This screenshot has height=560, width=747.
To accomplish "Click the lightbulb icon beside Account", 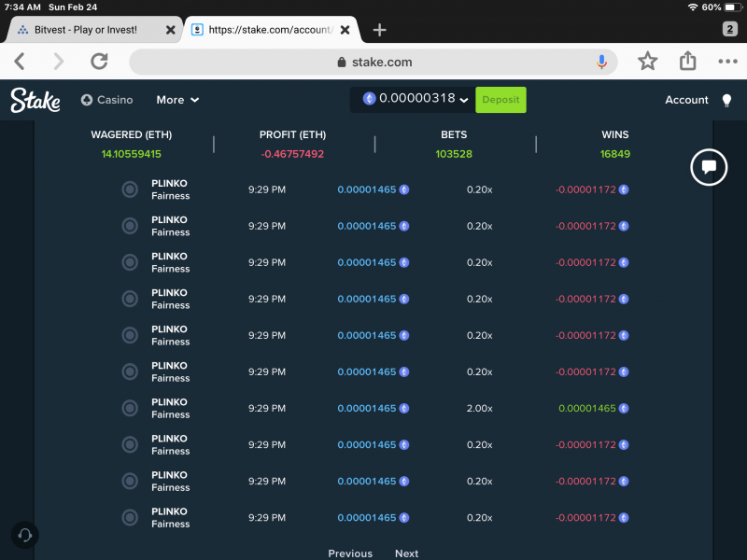I will coord(726,100).
